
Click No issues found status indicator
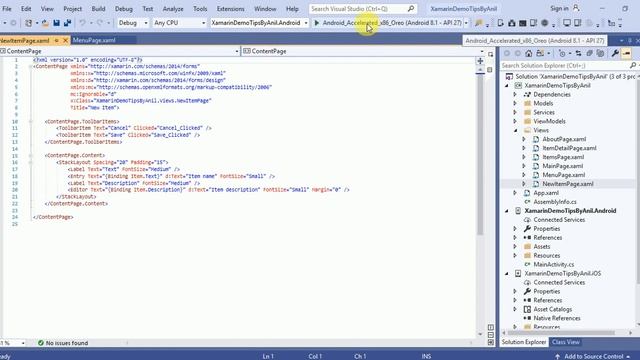(x=63, y=343)
